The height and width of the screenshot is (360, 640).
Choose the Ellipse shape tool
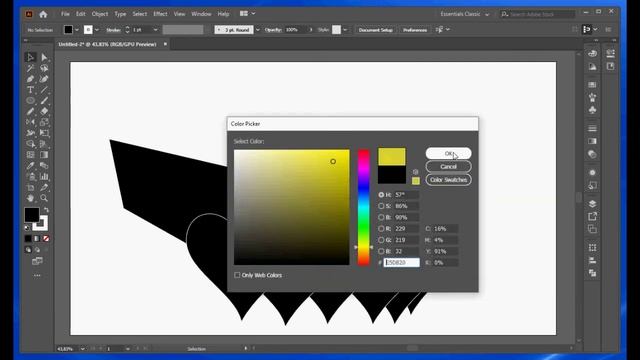30,100
